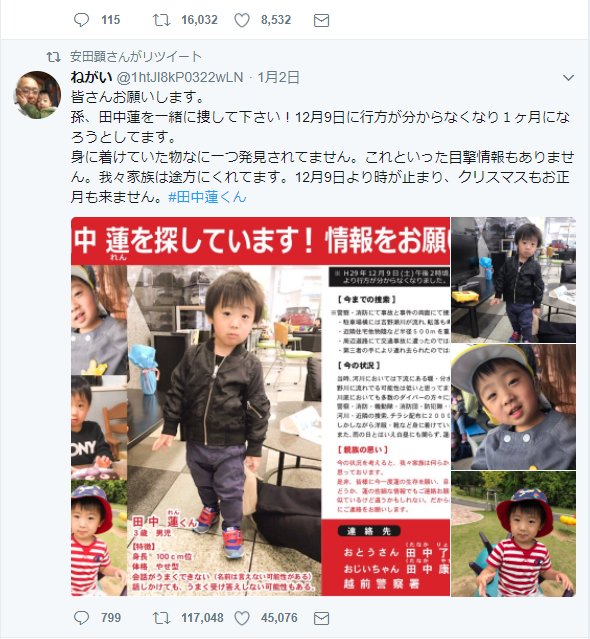Retweet the tweet with 117,048 retweets
The height and width of the screenshot is (639, 590).
[161, 618]
